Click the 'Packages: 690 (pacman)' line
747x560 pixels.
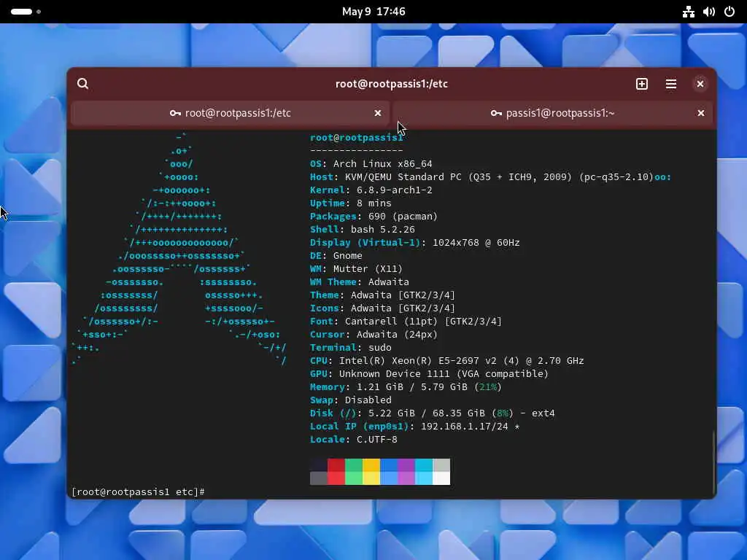(373, 217)
